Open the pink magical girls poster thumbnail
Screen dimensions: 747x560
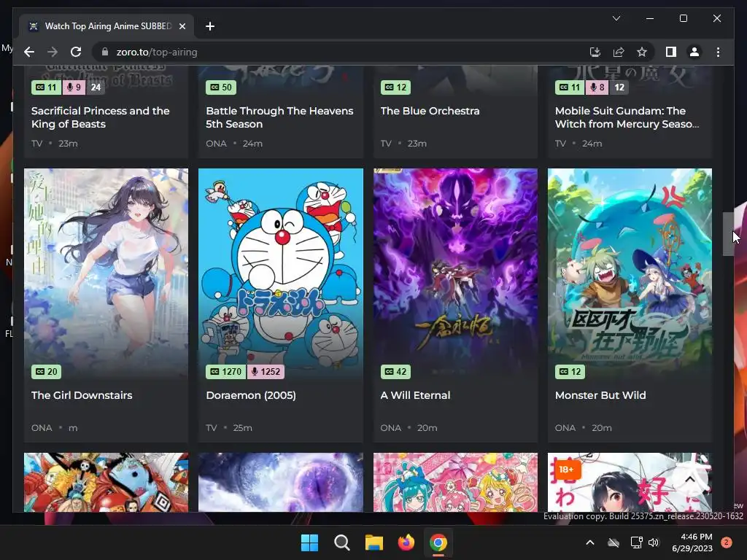point(455,483)
